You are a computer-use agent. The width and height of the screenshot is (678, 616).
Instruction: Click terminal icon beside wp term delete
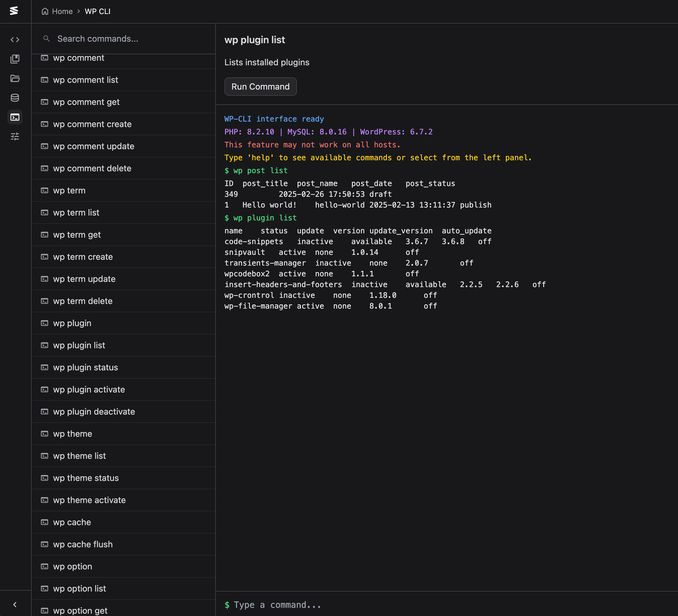(x=45, y=301)
